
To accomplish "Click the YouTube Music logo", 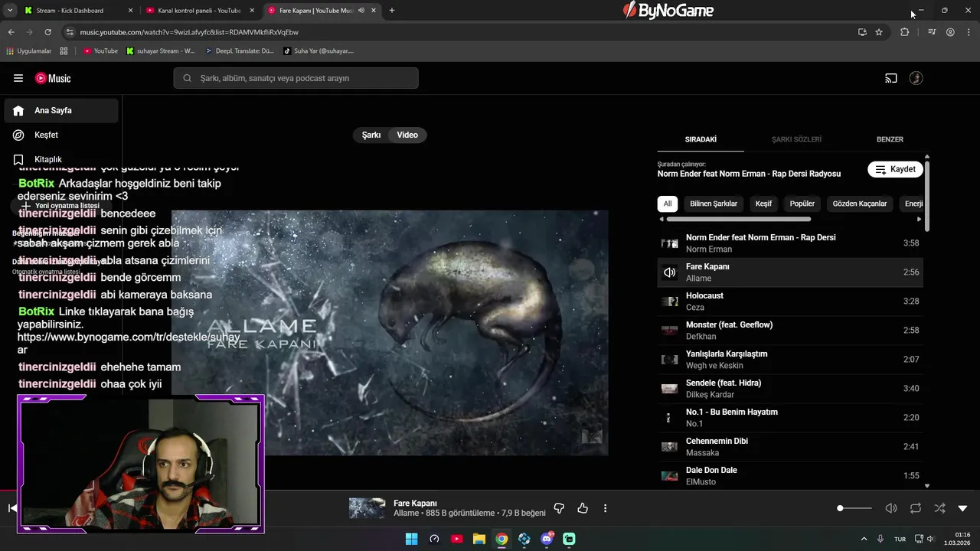I will click(x=53, y=78).
